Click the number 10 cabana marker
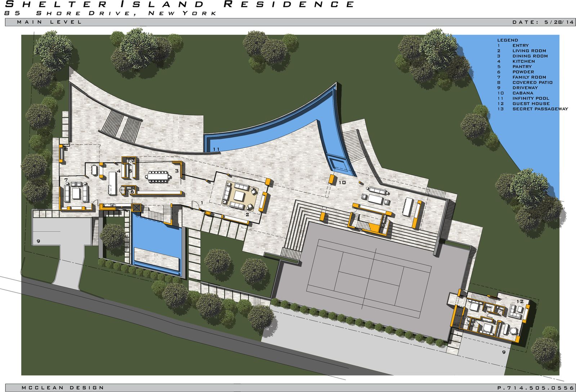Image resolution: width=576 pixels, height=392 pixels. (342, 183)
